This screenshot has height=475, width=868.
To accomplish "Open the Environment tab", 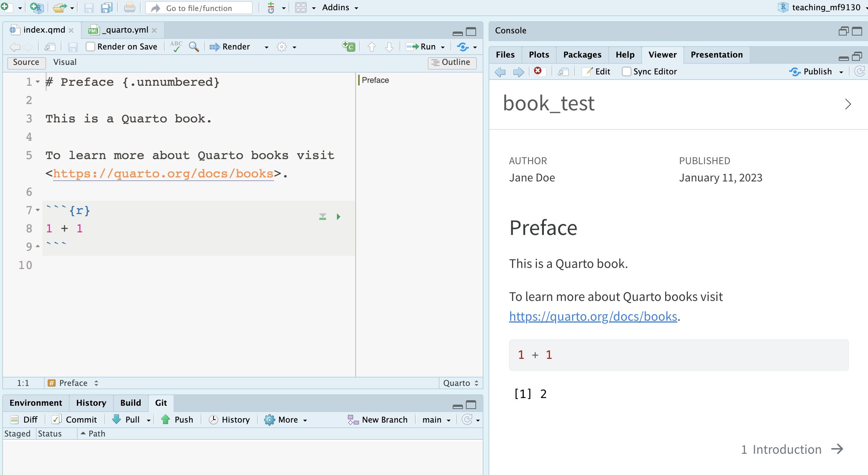I will click(x=36, y=403).
